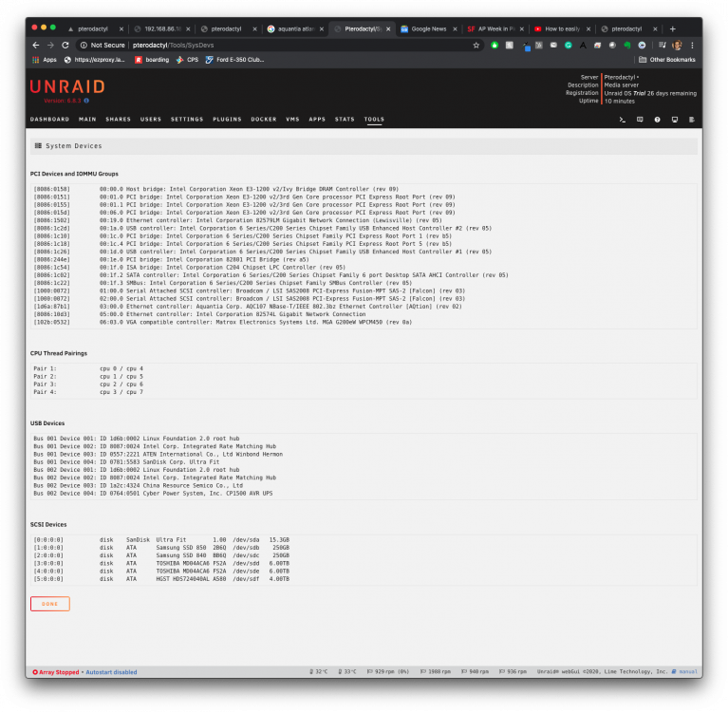Image resolution: width=728 pixels, height=712 pixels.
Task: Open the manual link in footer
Action: (x=687, y=671)
